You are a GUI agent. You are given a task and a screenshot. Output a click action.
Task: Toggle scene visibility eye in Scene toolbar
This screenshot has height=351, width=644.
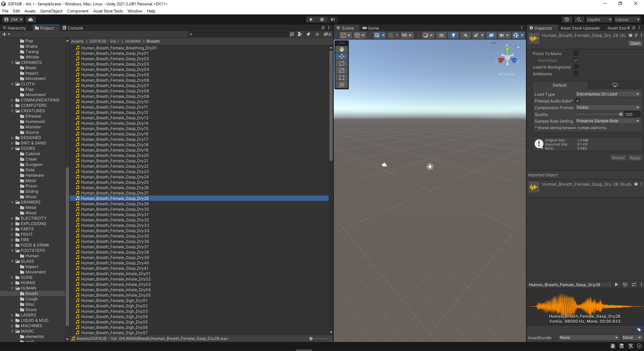pyautogui.click(x=491, y=35)
